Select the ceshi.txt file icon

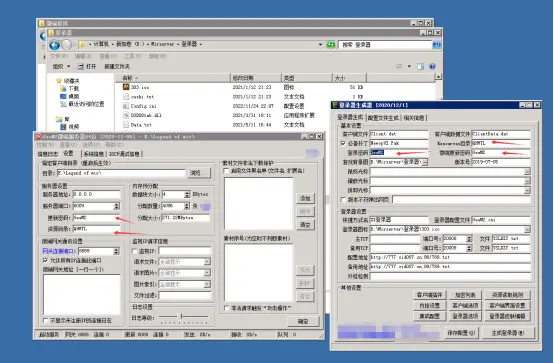click(x=126, y=96)
